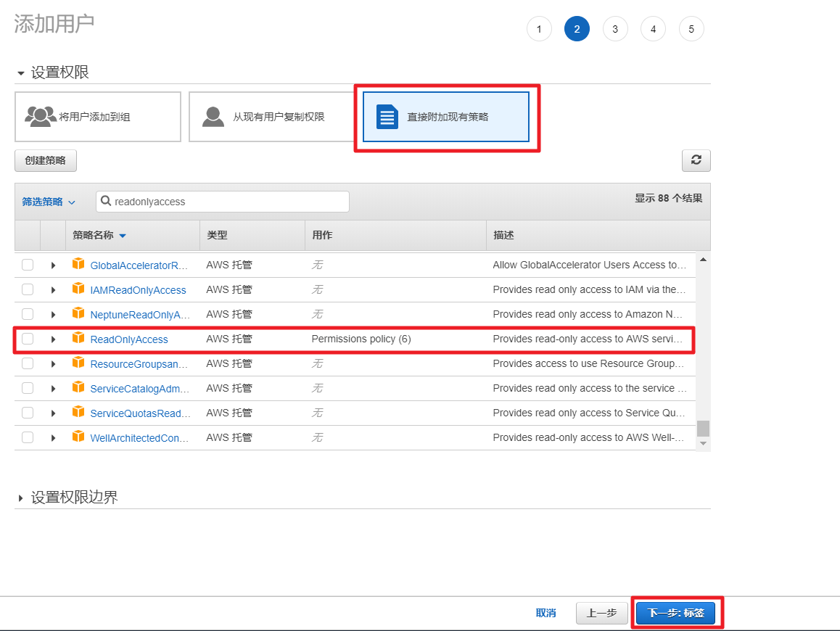Expand the ReadOnlyAccess policy row details

tap(53, 339)
